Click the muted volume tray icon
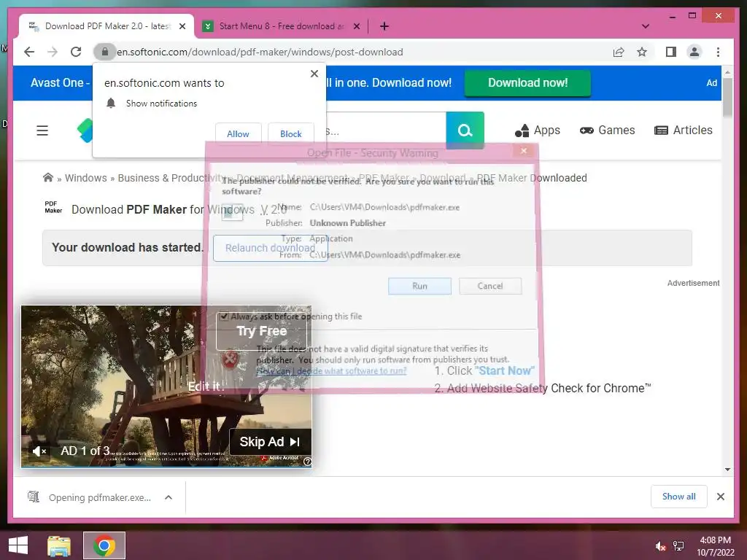The height and width of the screenshot is (560, 747). coord(660,546)
